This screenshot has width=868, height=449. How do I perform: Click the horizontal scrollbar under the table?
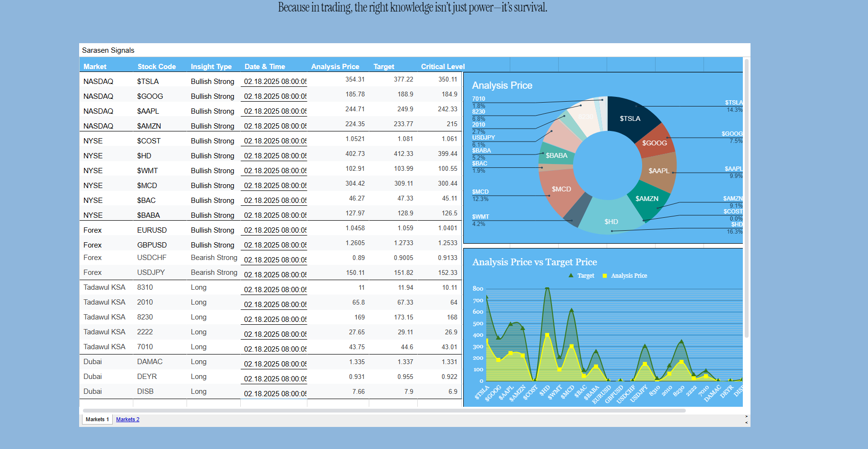(x=384, y=411)
